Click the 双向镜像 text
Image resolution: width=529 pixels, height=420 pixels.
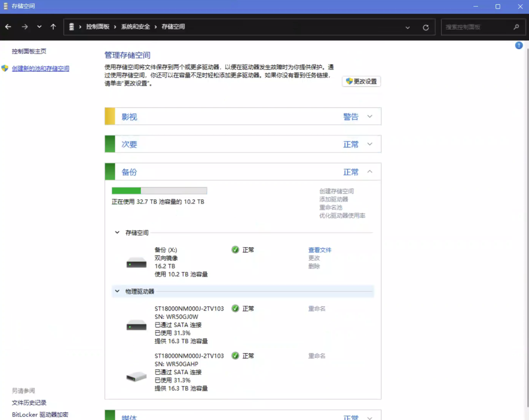point(166,258)
